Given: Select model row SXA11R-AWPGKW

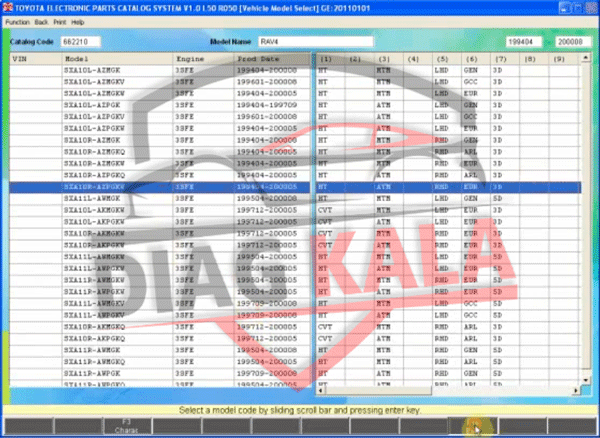Looking at the screenshot, I should click(x=295, y=292).
